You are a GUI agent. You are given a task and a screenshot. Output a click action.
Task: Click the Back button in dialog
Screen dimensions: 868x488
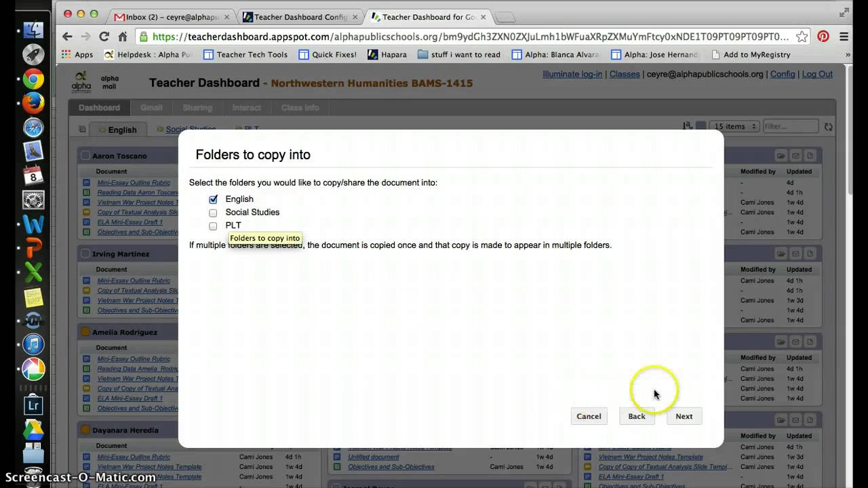pyautogui.click(x=637, y=416)
